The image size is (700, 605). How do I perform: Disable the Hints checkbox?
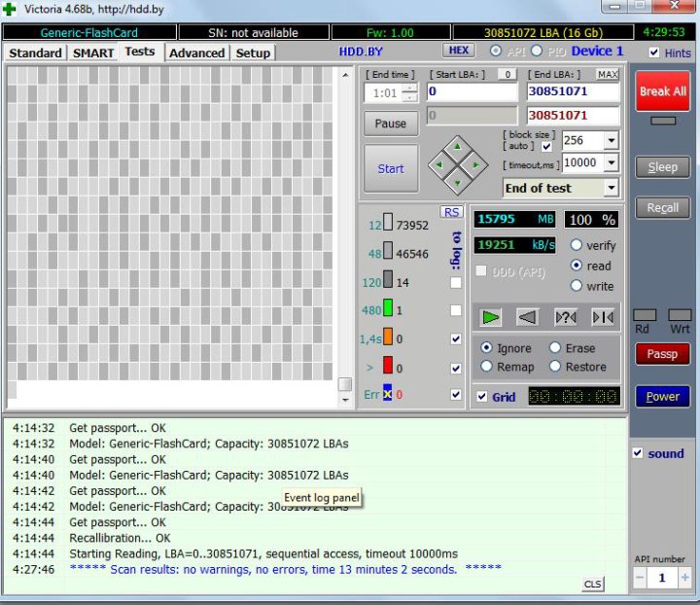654,53
